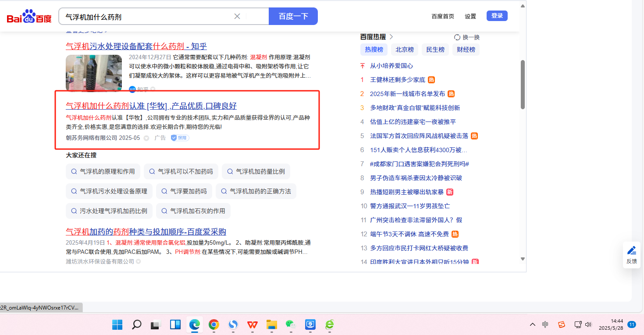Expand arrow beside 潍坊洪水环保设备有限公司
This screenshot has height=335, width=644.
point(139,262)
